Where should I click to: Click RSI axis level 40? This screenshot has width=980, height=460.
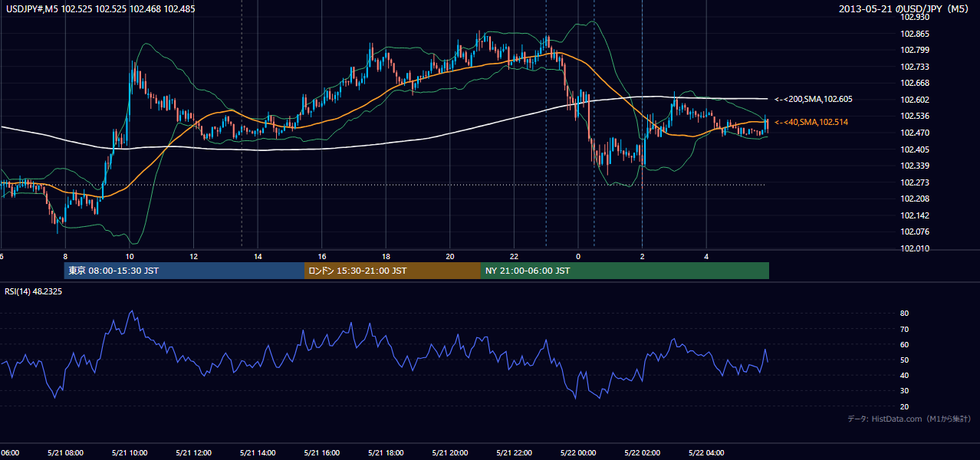(905, 375)
